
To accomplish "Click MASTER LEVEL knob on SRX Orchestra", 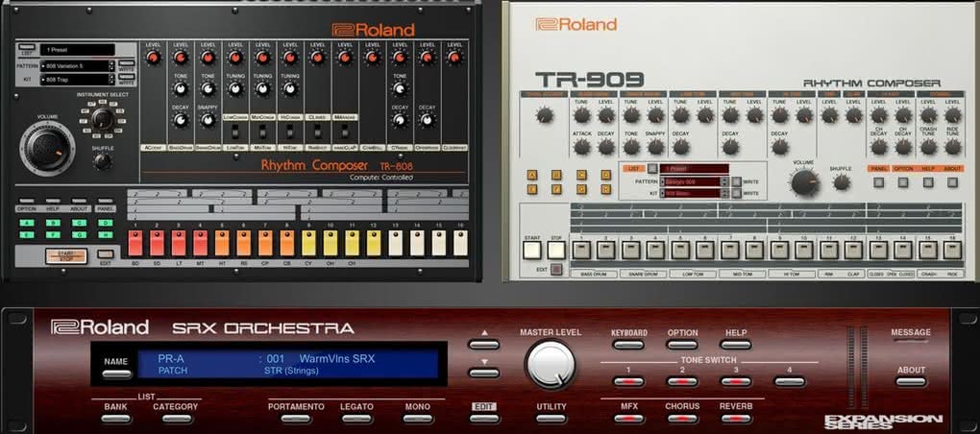I will [x=550, y=366].
